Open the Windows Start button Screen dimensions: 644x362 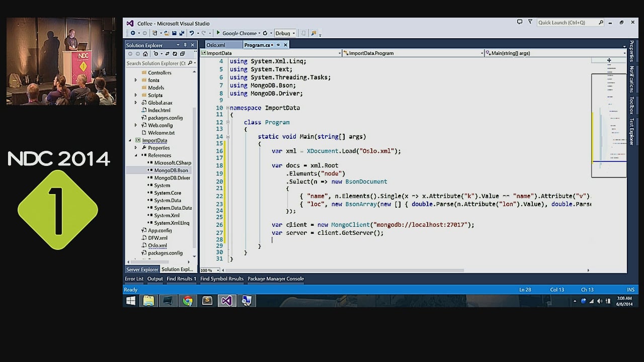pos(131,301)
